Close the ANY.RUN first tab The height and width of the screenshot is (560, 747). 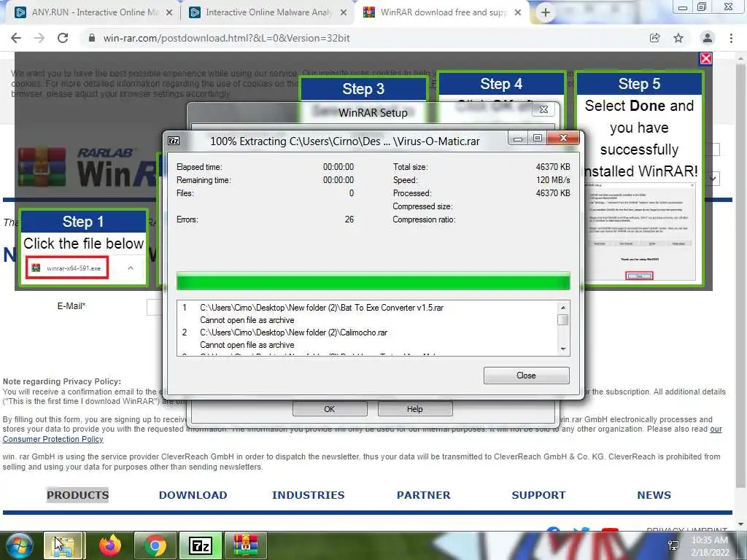pyautogui.click(x=169, y=13)
